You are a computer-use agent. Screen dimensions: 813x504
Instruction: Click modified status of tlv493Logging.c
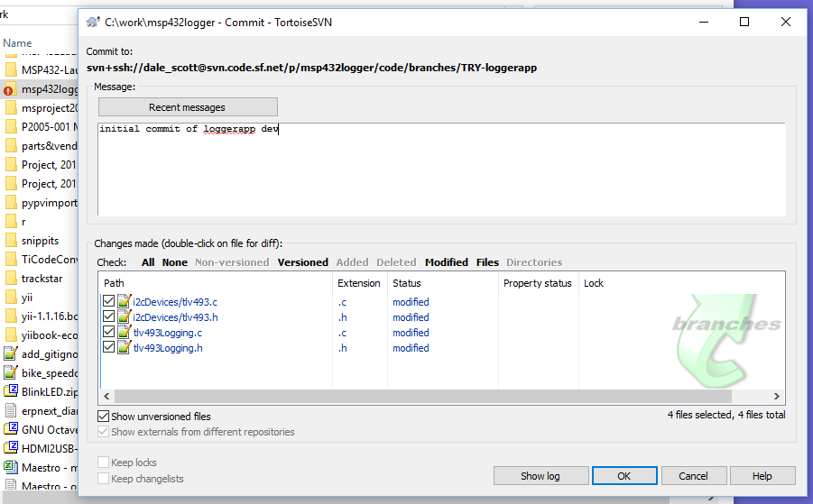(411, 333)
